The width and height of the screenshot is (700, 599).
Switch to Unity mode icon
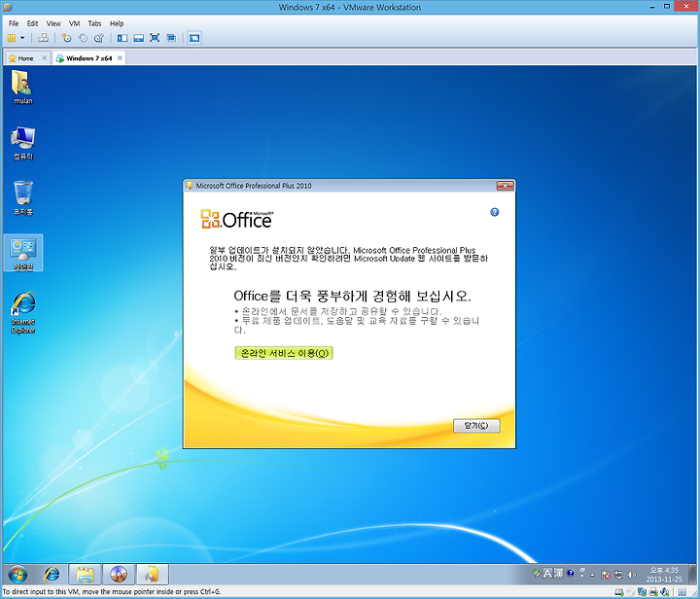click(171, 38)
